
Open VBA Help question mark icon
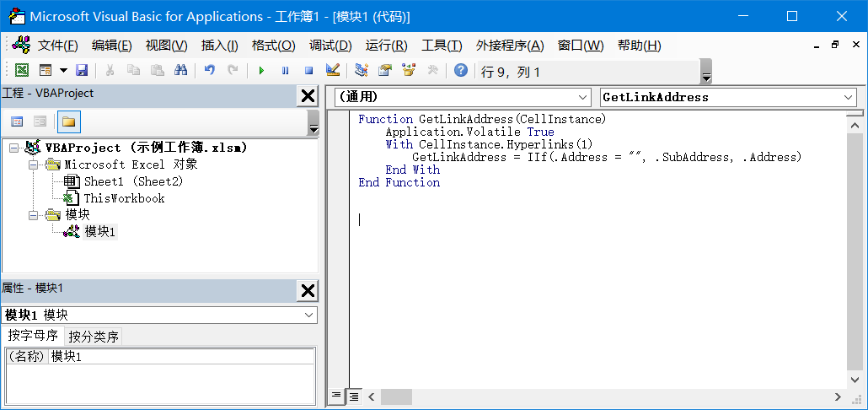461,70
